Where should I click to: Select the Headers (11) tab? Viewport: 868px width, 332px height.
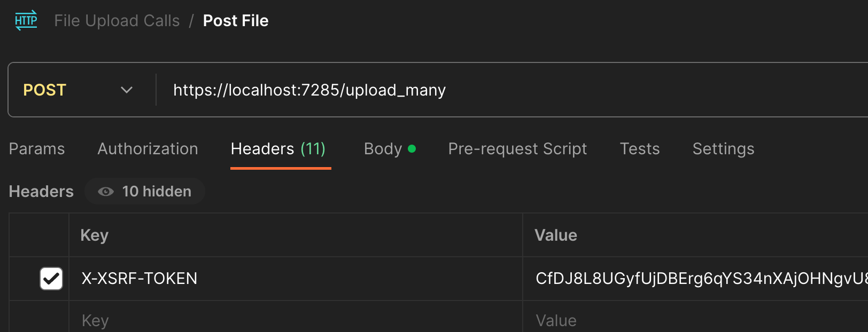(x=278, y=149)
